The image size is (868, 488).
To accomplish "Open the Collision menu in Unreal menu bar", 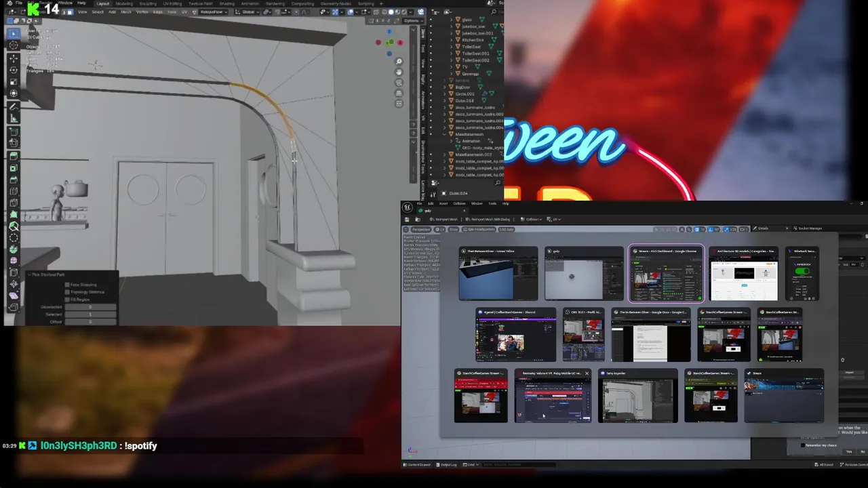I will [460, 203].
